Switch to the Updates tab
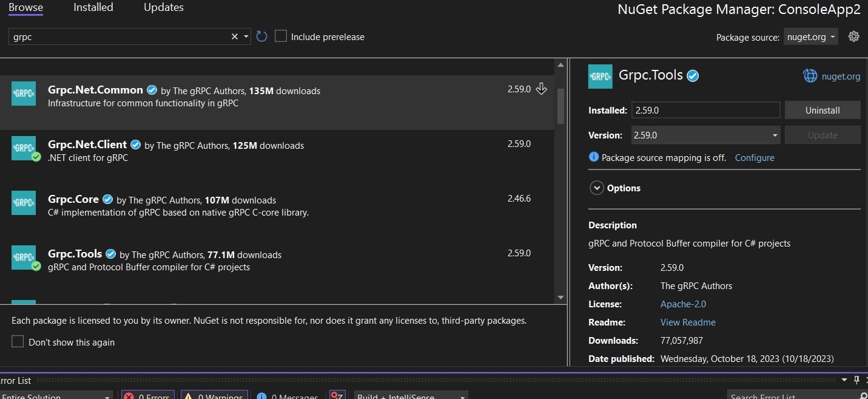 point(164,8)
